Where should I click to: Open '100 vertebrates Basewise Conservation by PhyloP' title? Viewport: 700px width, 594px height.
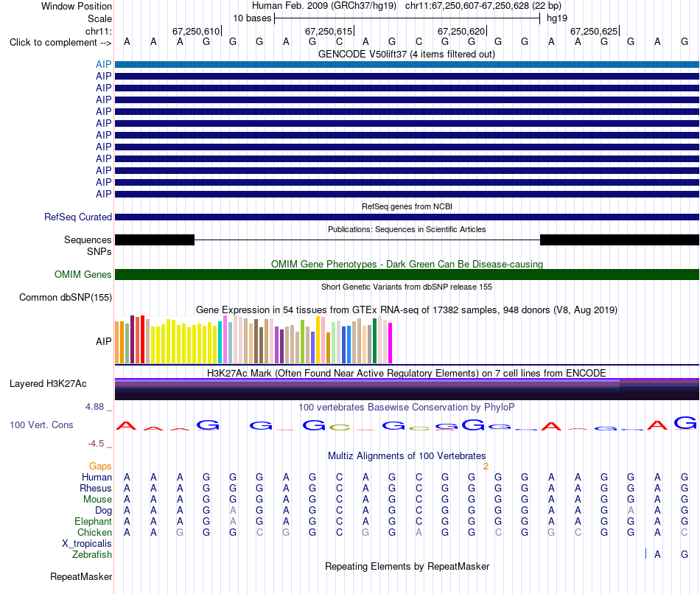pos(407,408)
